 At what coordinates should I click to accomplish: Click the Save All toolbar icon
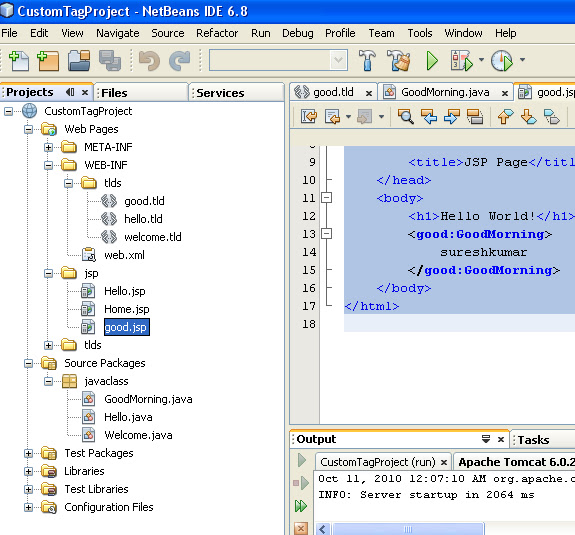click(x=110, y=61)
